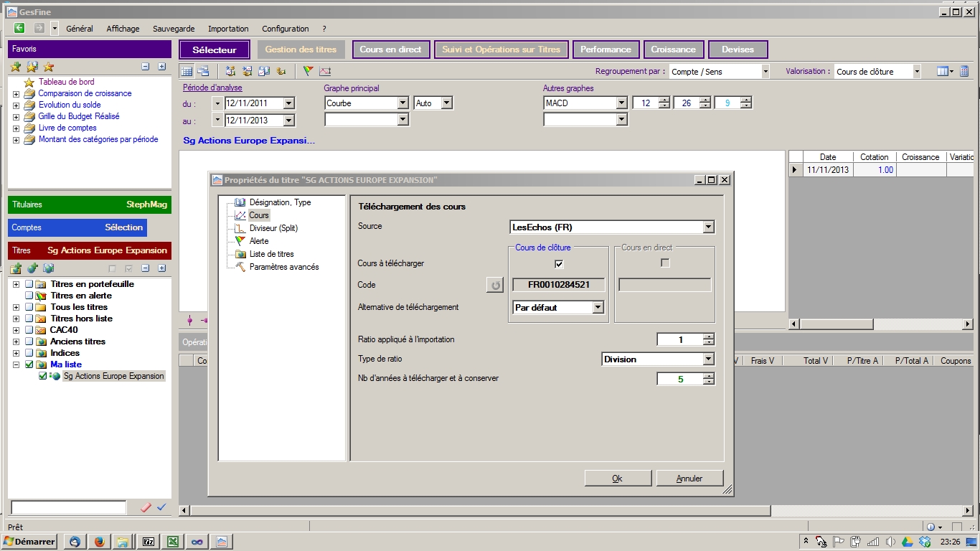Increase the number of years to download

point(709,376)
